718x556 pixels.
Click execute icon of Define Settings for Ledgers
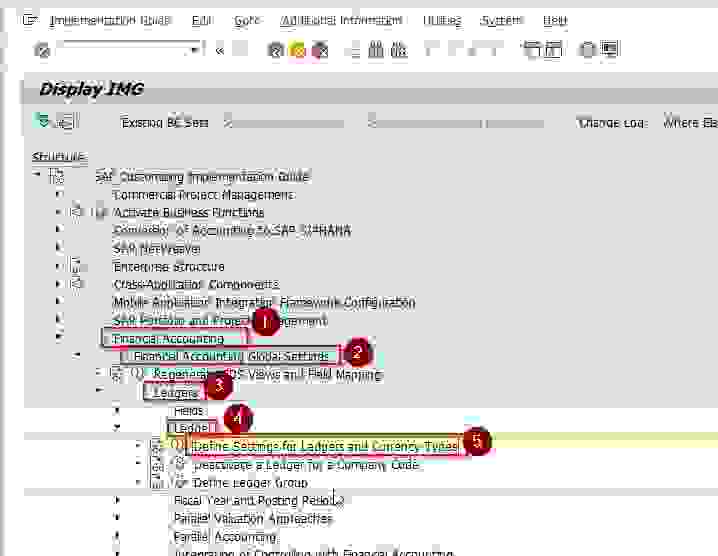point(177,444)
